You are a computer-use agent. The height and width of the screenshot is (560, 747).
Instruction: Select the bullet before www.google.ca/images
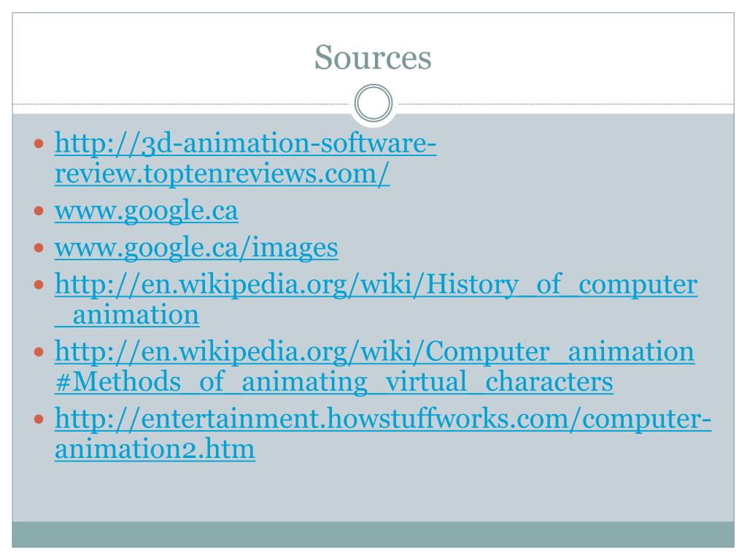coord(39,248)
